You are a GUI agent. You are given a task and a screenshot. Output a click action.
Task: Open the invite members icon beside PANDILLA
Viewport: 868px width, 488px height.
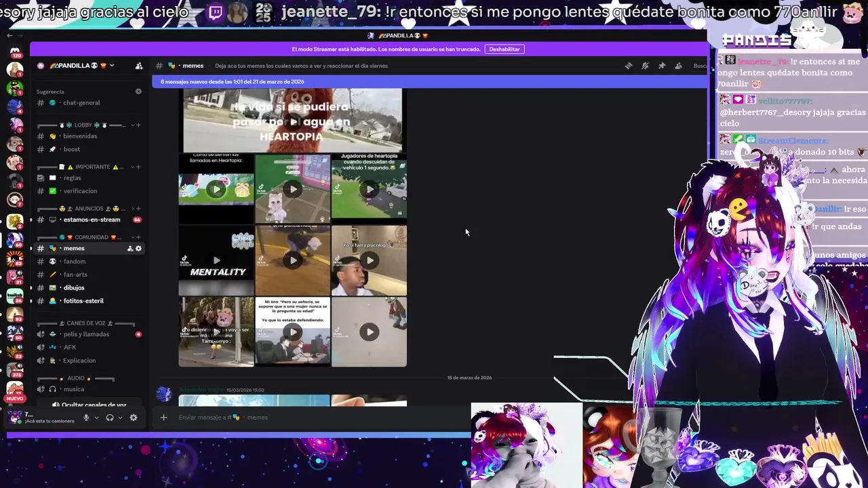pos(139,66)
